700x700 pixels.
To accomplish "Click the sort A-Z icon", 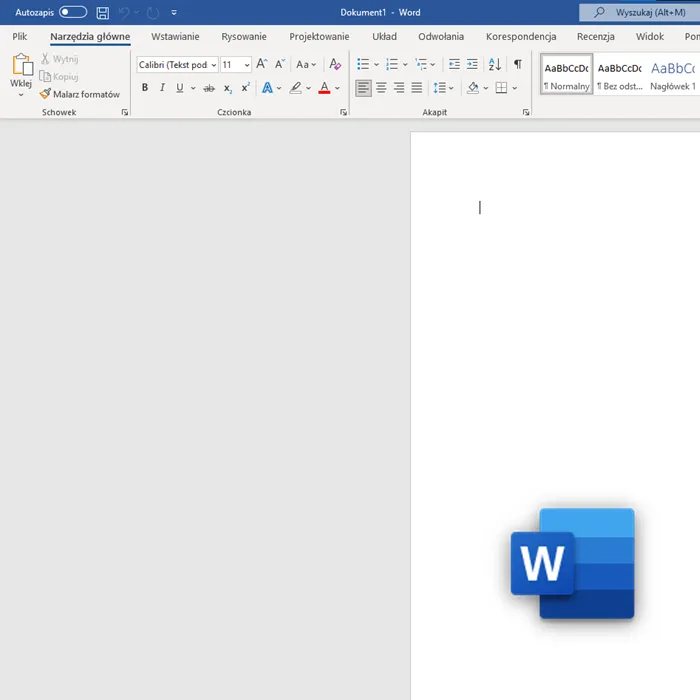I will click(x=494, y=64).
